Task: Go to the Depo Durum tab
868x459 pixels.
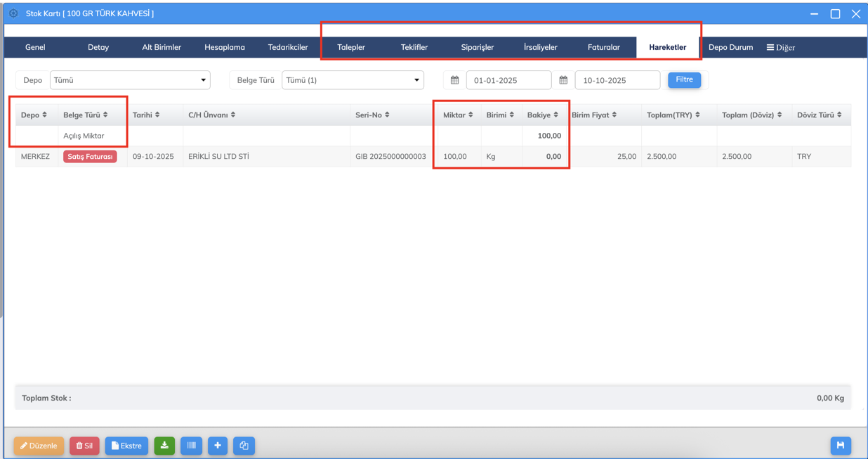Action: 730,47
